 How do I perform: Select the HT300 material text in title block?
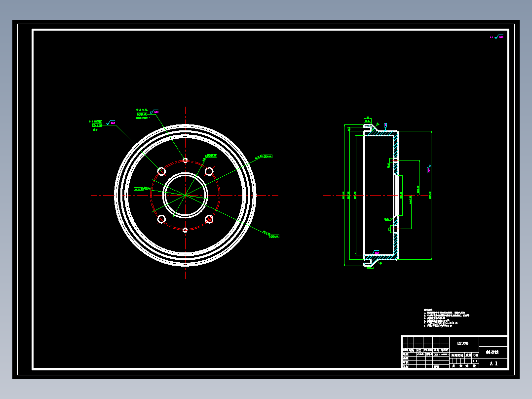coord(462,343)
